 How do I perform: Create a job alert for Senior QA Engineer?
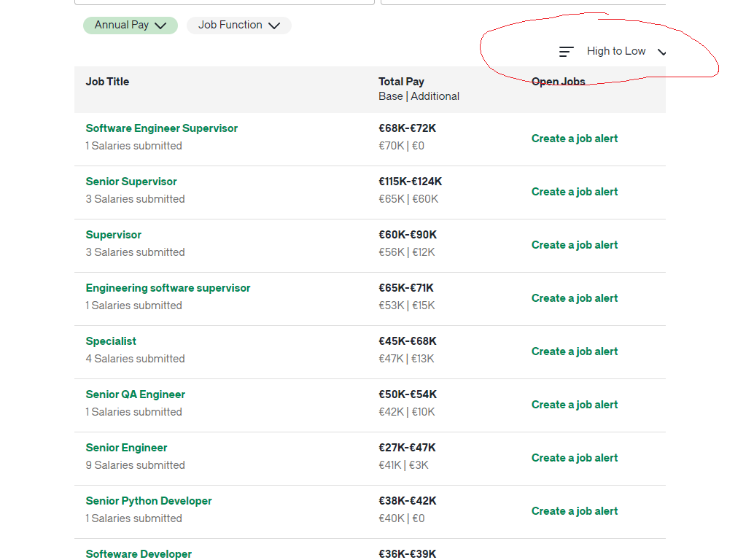click(x=575, y=405)
